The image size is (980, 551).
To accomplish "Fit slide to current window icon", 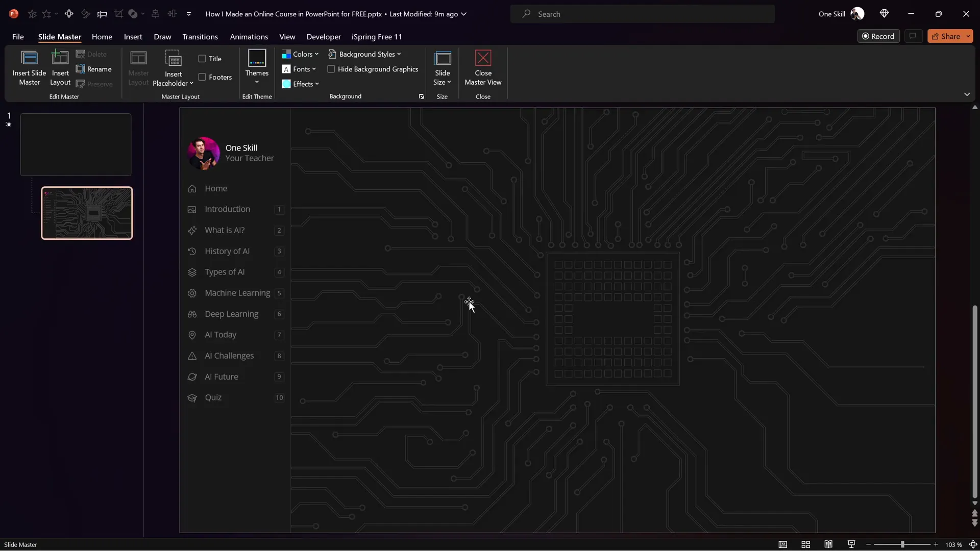I will click(x=973, y=544).
